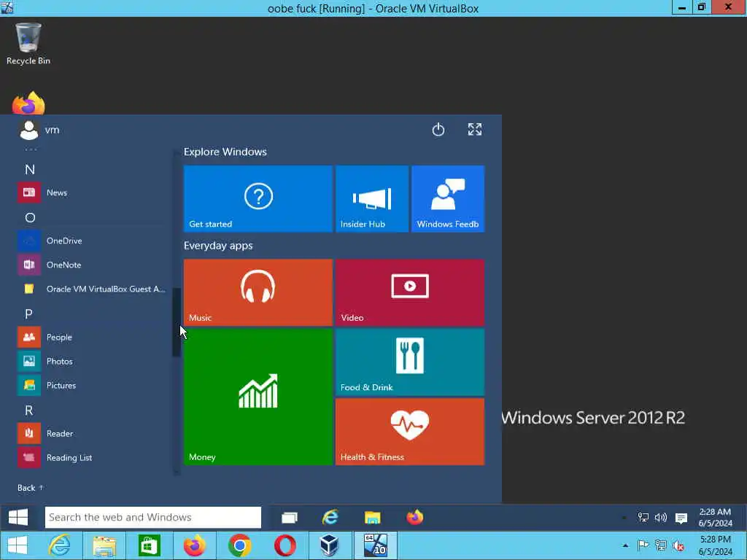
Task: Click the search the web and Windows box
Action: [x=153, y=517]
